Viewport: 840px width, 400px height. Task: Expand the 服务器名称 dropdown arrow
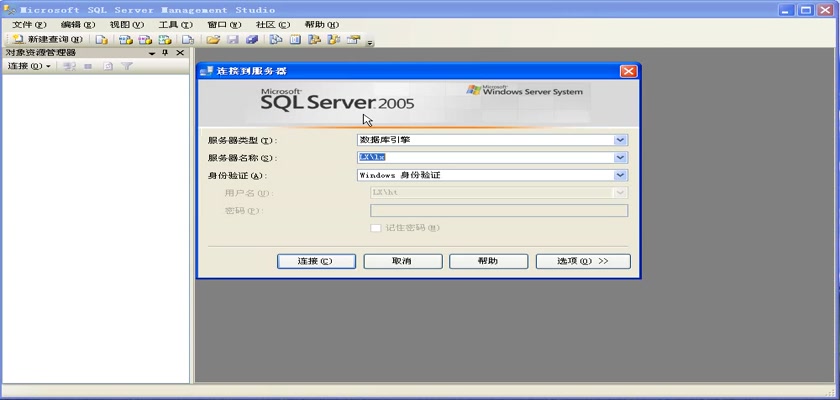620,157
